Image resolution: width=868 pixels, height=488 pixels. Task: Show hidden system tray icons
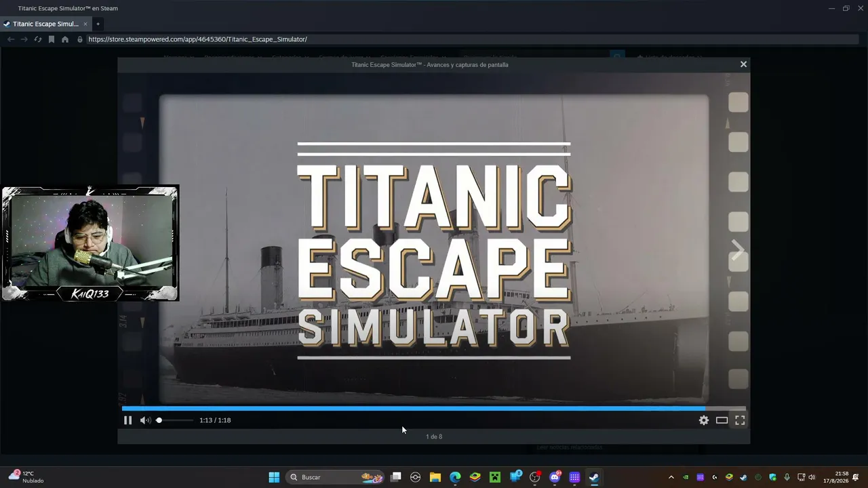coord(671,477)
